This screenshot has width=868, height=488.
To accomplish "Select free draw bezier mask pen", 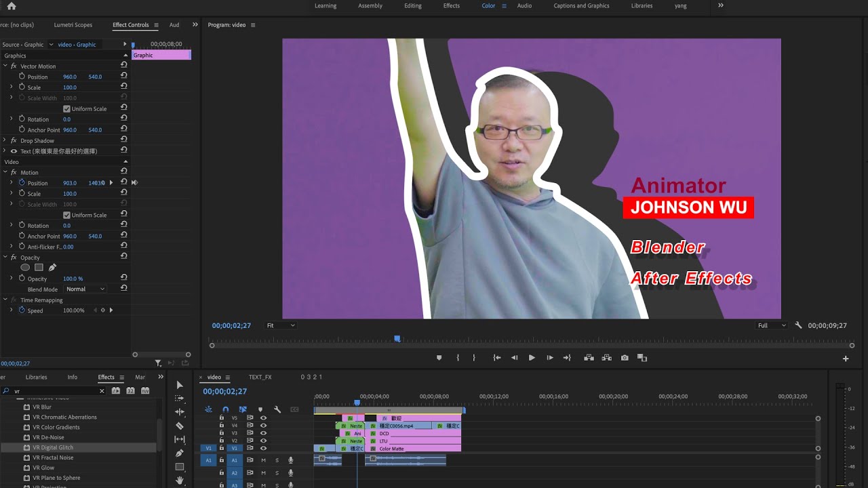I will (52, 267).
